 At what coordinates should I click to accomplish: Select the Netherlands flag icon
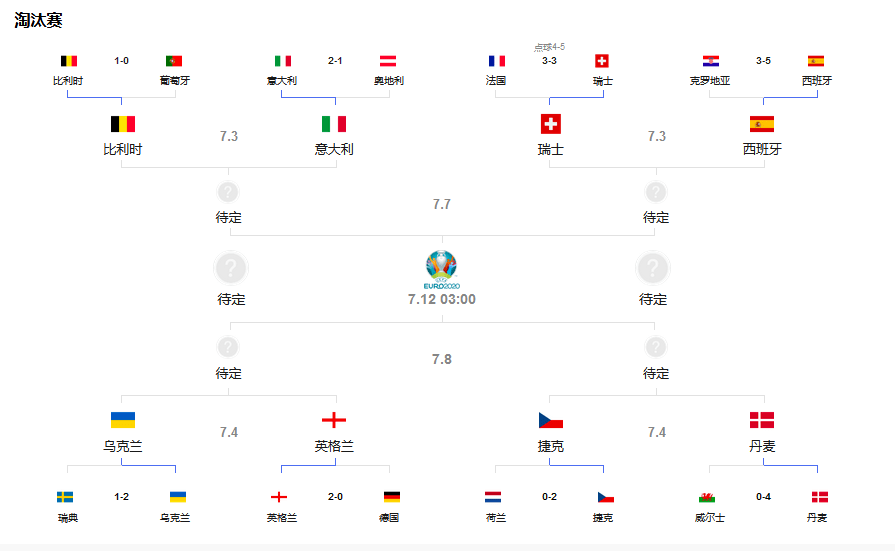(x=493, y=497)
